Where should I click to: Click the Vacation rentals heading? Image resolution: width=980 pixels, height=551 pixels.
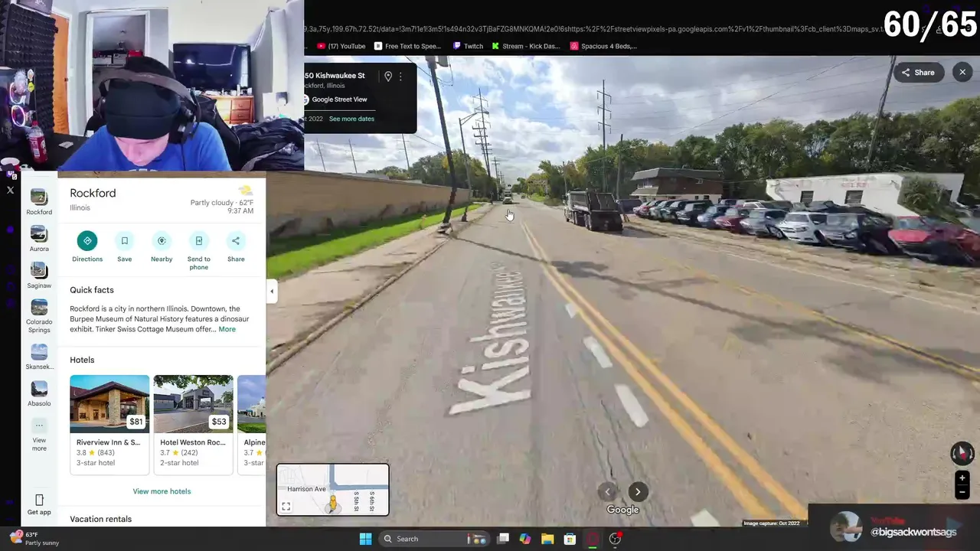100,519
